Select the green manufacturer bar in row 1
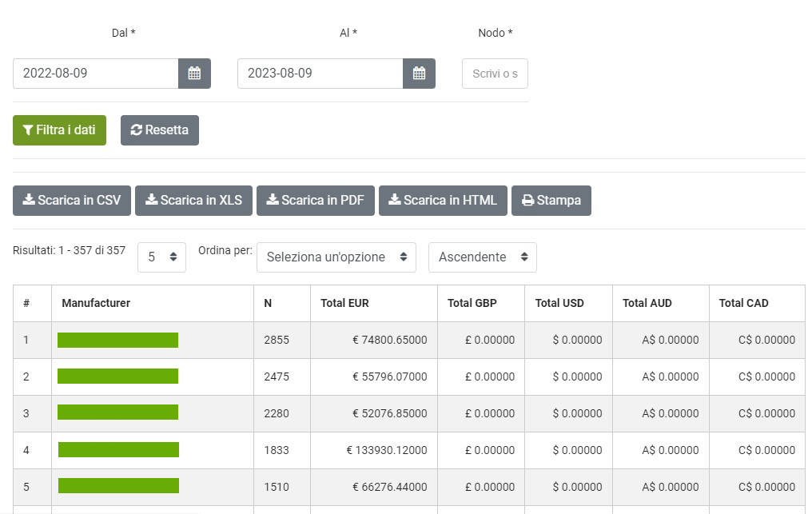Image resolution: width=812 pixels, height=514 pixels. [117, 341]
